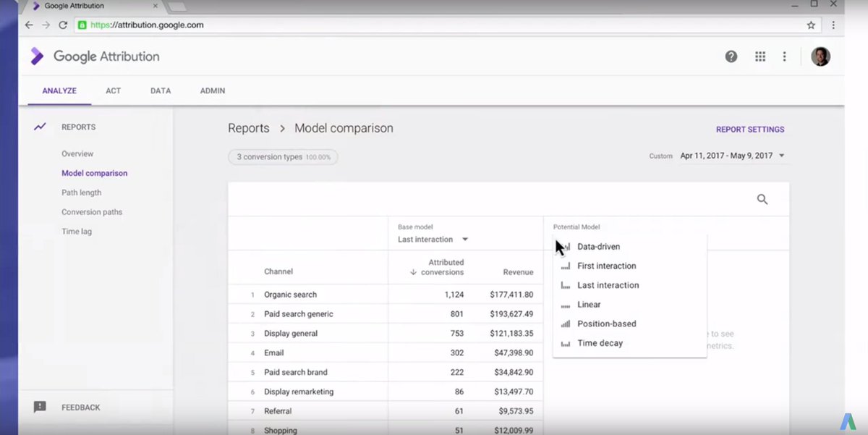The width and height of the screenshot is (868, 435).
Task: Select Model comparison in the sidebar
Action: (95, 173)
